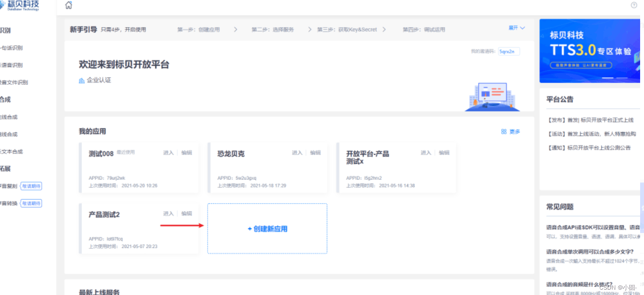Open FAQ 语音合成单次调用可以合成多少文字

(x=590, y=251)
